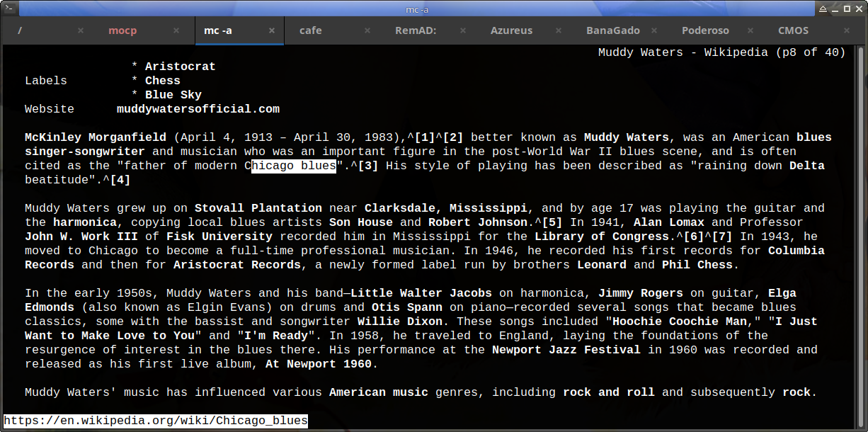Image resolution: width=868 pixels, height=432 pixels.
Task: Follow the Jimmy Rogers link
Action: tap(641, 293)
